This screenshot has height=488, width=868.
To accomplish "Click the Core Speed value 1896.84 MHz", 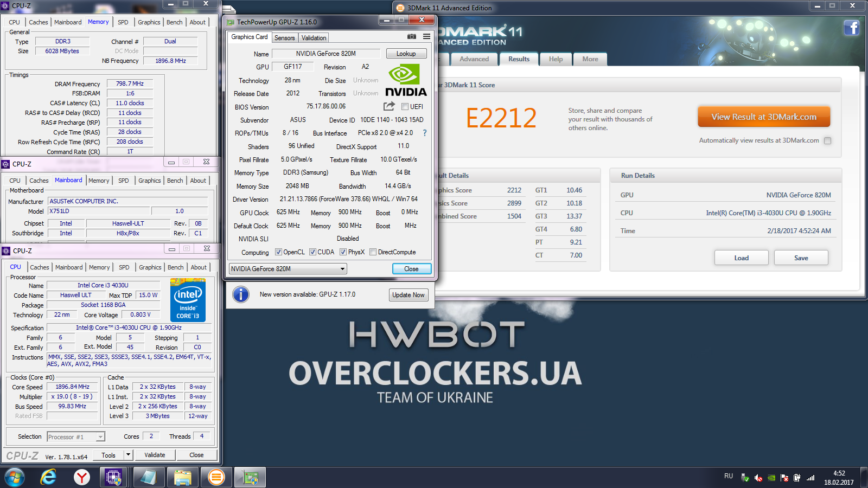I will (73, 387).
